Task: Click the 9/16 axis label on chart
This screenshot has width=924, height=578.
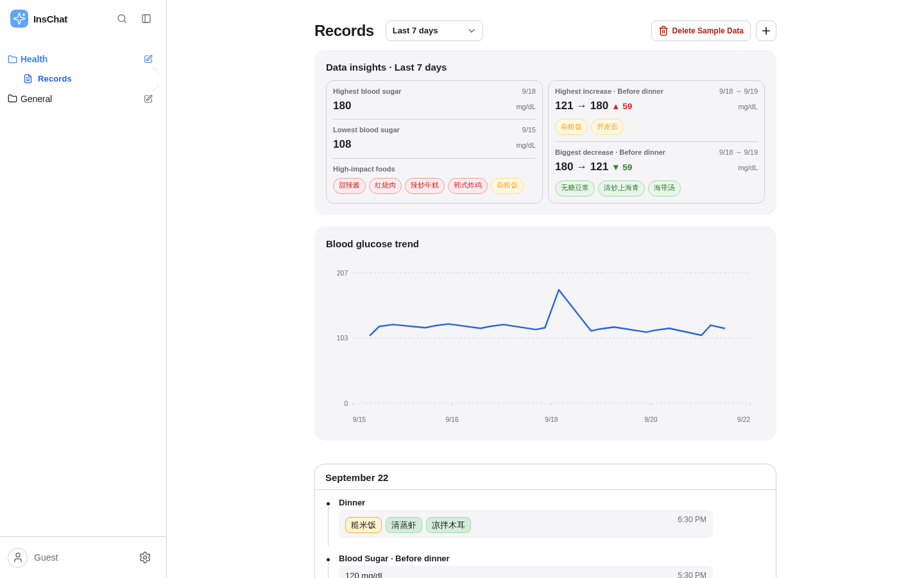Action: 452,419
